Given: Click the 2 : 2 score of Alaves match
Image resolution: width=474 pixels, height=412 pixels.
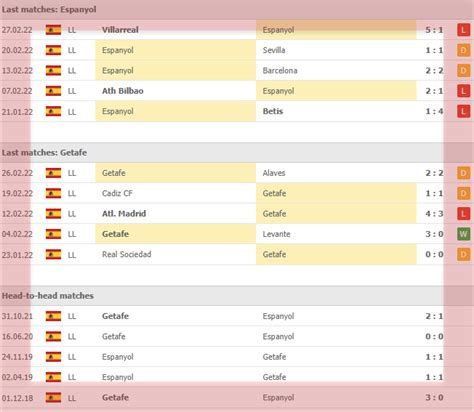Looking at the screenshot, I should point(434,173).
